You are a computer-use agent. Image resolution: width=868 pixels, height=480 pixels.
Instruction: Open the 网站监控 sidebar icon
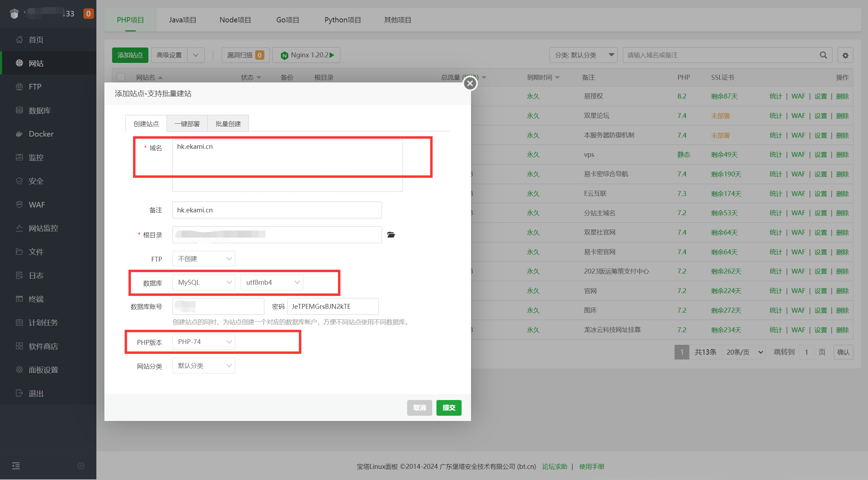pos(20,228)
